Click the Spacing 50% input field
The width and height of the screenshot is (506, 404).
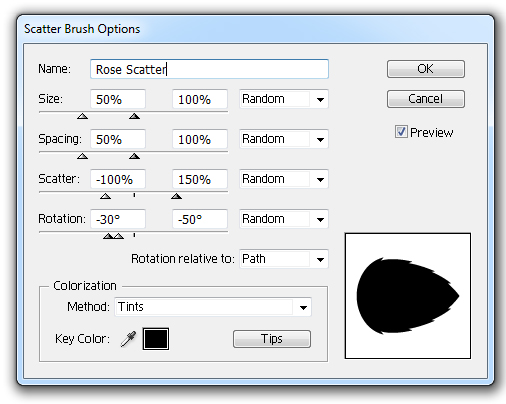[118, 139]
